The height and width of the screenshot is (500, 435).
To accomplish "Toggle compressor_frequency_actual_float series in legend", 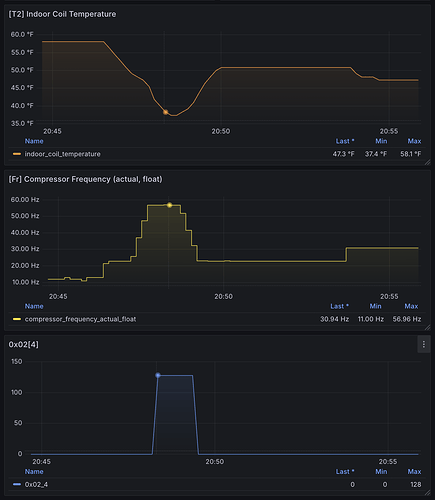I will click(x=80, y=319).
